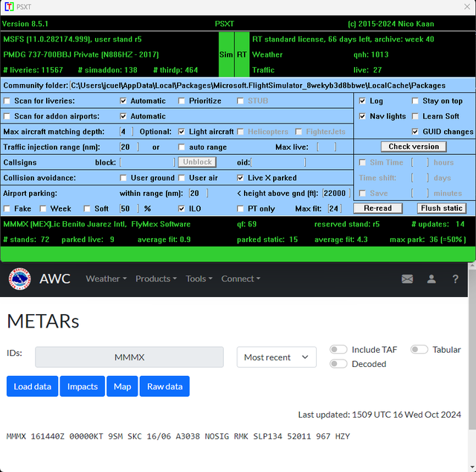Click the Max fit input field

(x=335, y=208)
